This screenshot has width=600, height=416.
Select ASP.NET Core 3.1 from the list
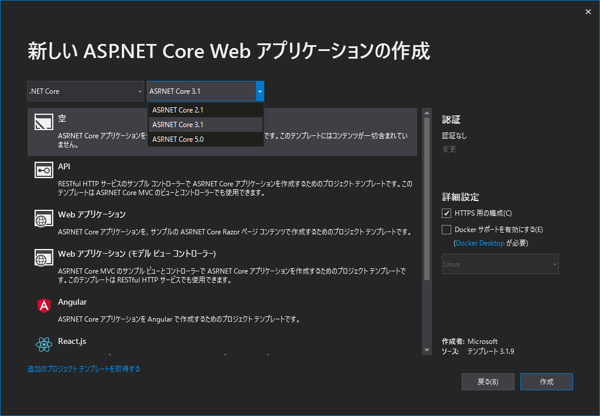click(x=205, y=125)
